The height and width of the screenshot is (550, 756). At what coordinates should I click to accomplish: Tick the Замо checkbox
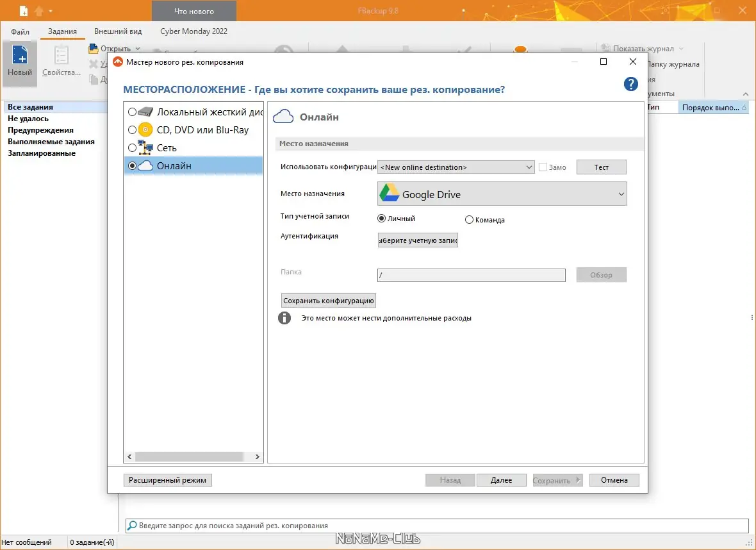(543, 167)
